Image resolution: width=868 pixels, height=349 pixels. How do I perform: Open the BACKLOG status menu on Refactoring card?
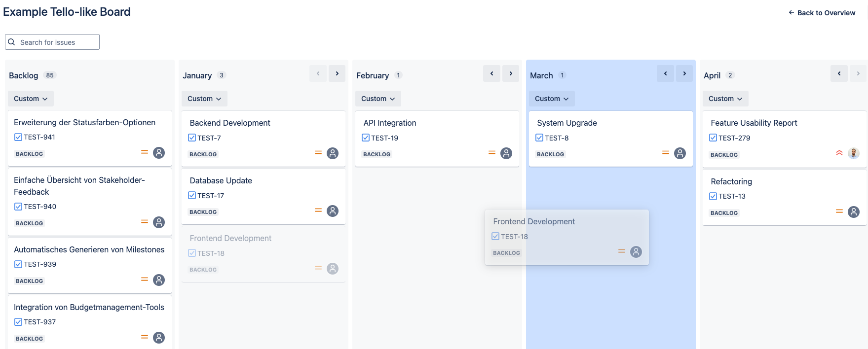(724, 212)
